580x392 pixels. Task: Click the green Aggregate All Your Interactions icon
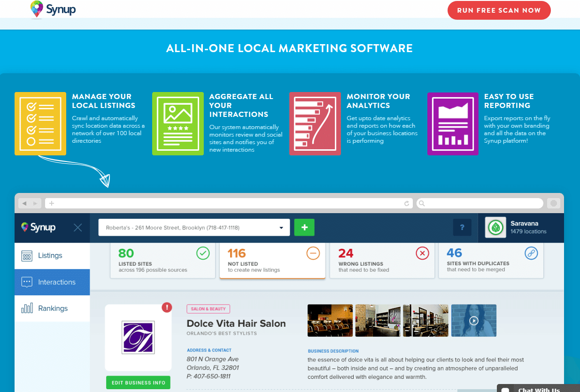(x=178, y=123)
